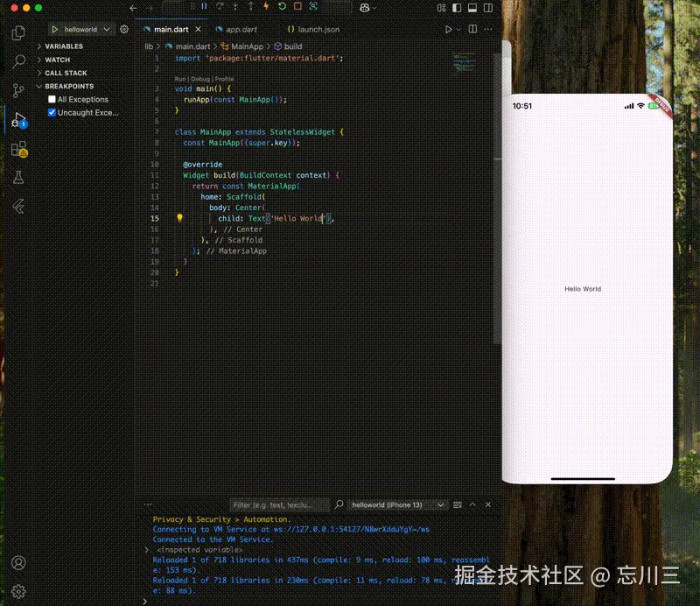
Task: Open the Explorer view in activity bar
Action: point(18,32)
